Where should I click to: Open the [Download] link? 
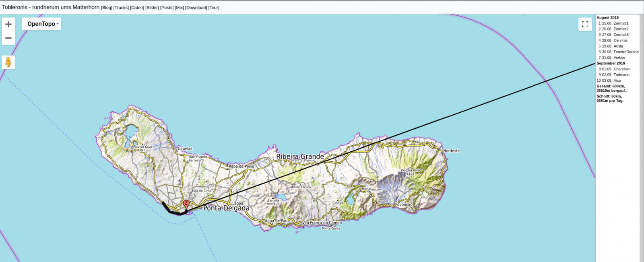(196, 8)
